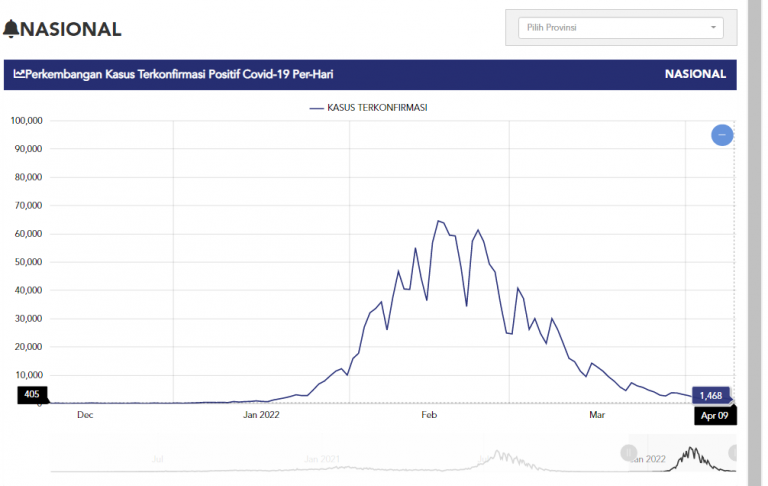Toggle the KASUS TERKONFIRMASI legend series

(x=377, y=107)
